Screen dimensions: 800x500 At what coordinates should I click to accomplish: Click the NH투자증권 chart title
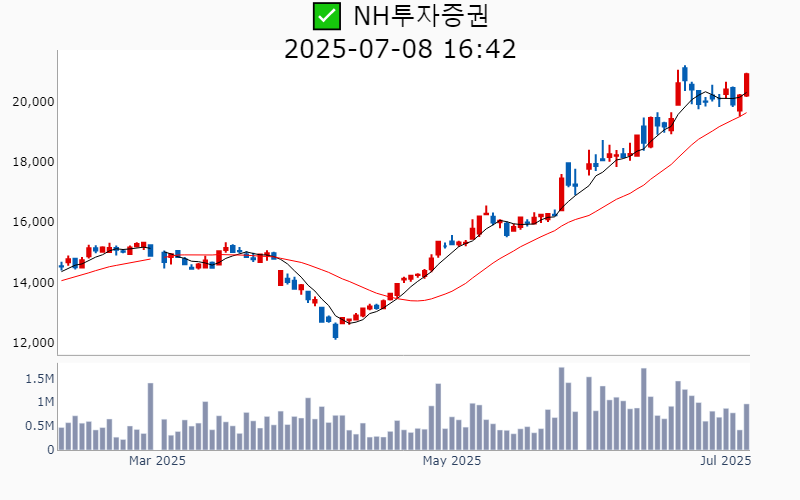[x=421, y=16]
